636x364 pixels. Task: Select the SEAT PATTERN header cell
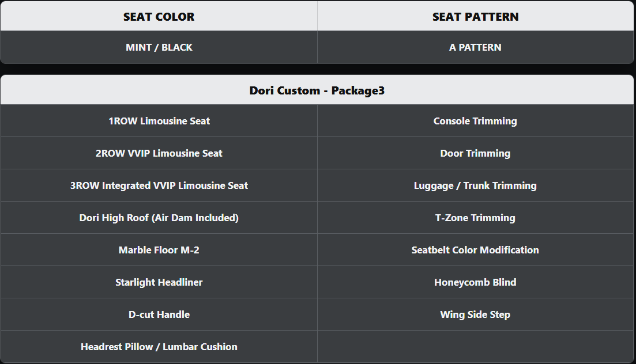click(x=475, y=17)
